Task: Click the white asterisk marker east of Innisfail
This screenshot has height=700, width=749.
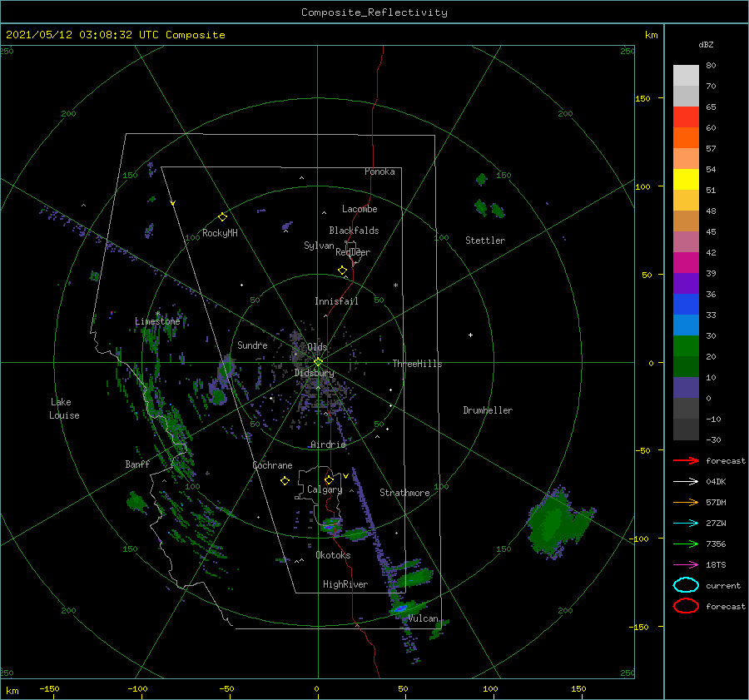Action: [395, 285]
